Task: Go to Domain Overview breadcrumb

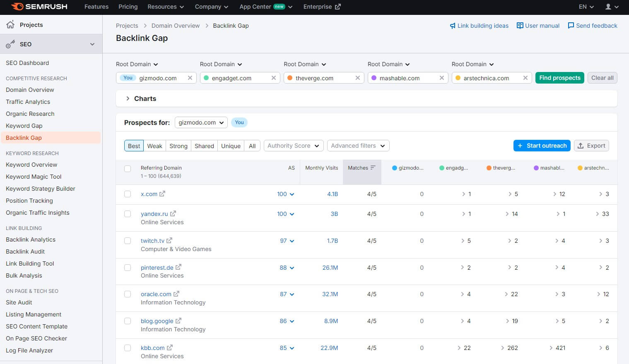Action: (176, 26)
